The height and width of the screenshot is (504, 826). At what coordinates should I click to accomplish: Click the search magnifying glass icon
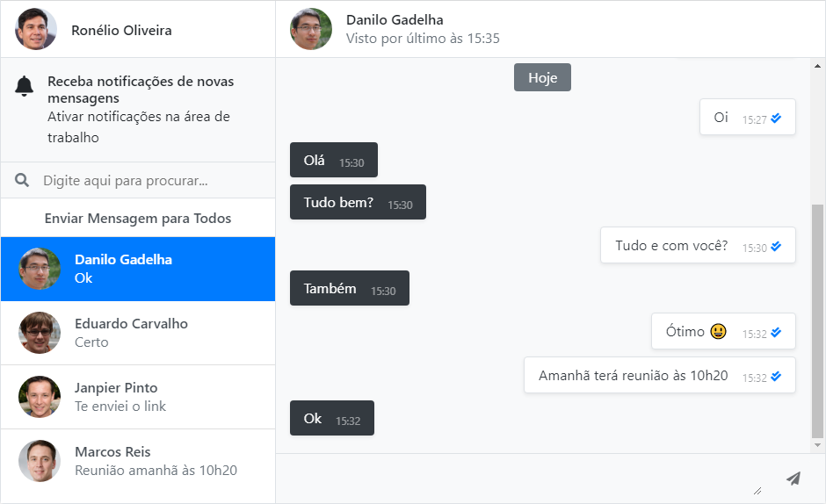22,181
